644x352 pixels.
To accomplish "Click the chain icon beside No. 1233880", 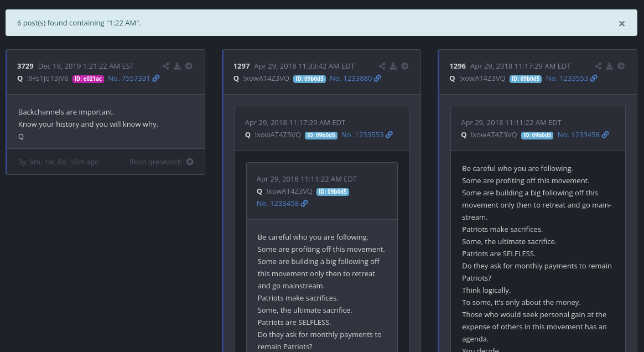I will pos(378,79).
